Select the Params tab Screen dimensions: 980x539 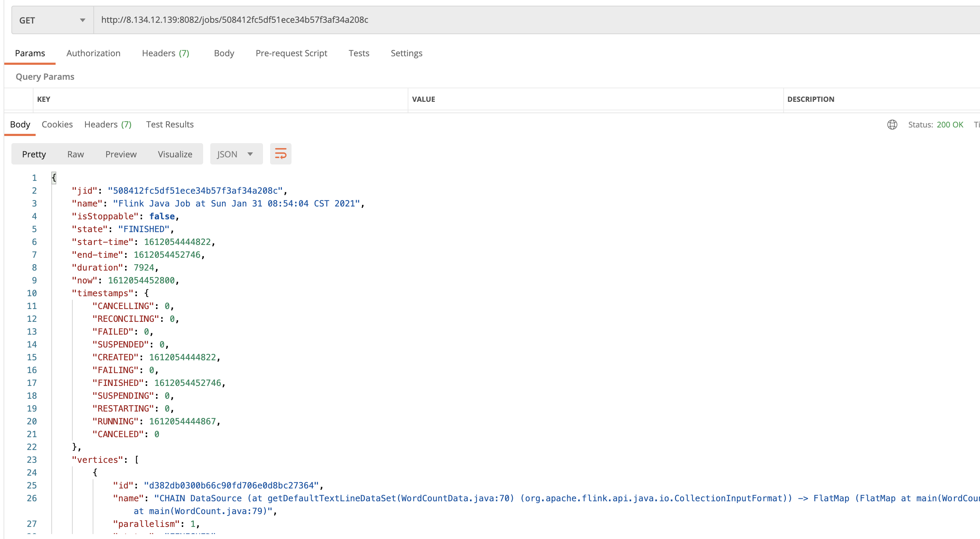coord(30,52)
